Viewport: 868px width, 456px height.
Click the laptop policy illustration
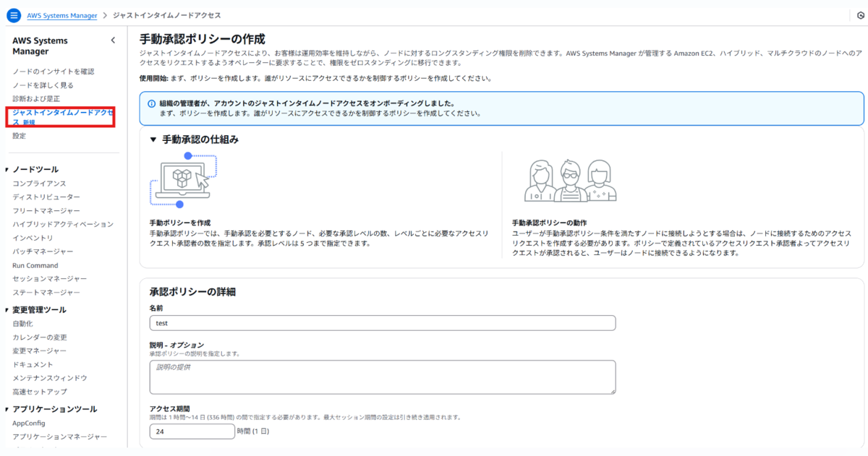183,179
